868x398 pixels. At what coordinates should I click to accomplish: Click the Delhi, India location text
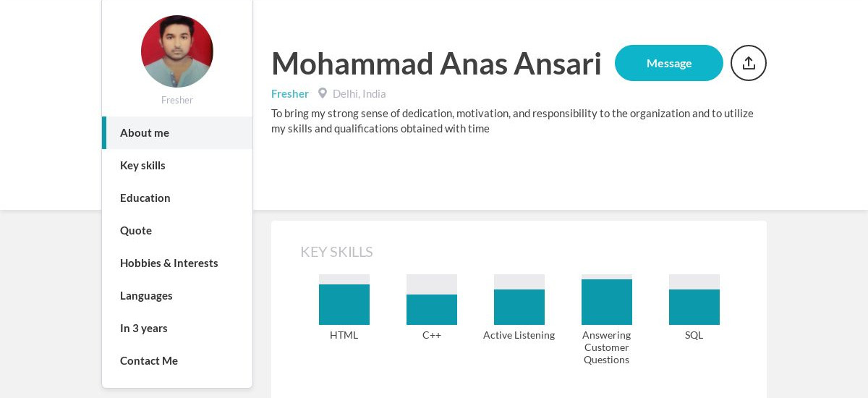point(359,93)
